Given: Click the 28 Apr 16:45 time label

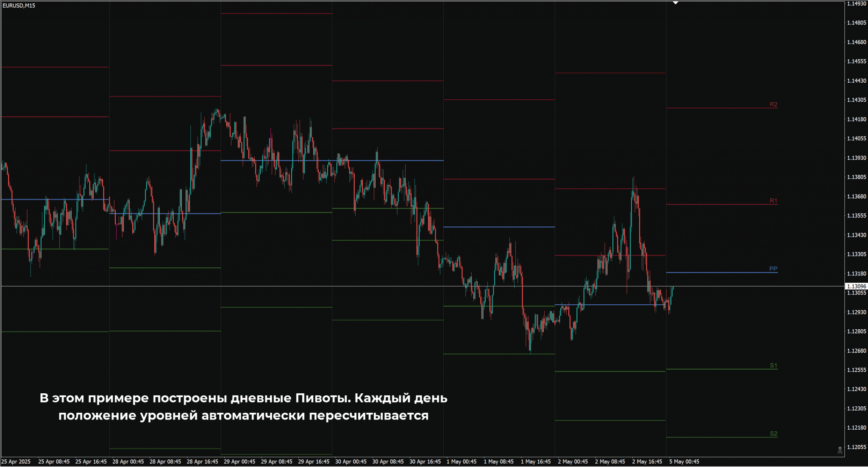Looking at the screenshot, I should pyautogui.click(x=202, y=461).
